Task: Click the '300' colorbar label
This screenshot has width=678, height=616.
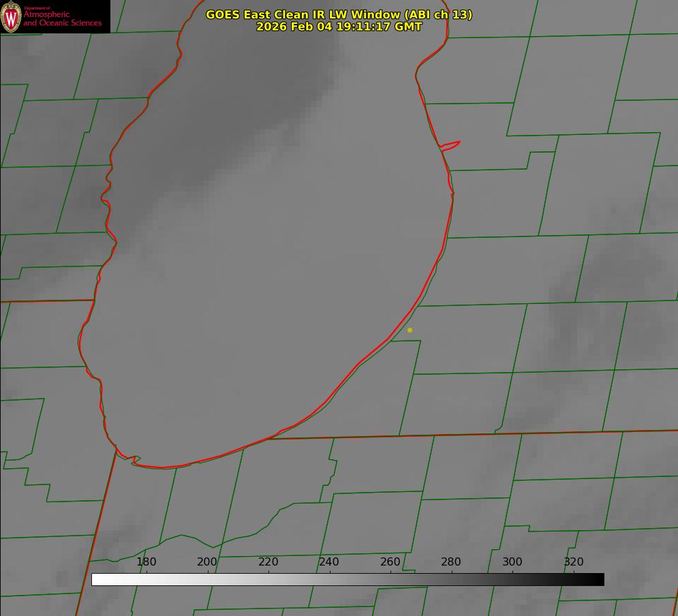Action: pyautogui.click(x=512, y=561)
